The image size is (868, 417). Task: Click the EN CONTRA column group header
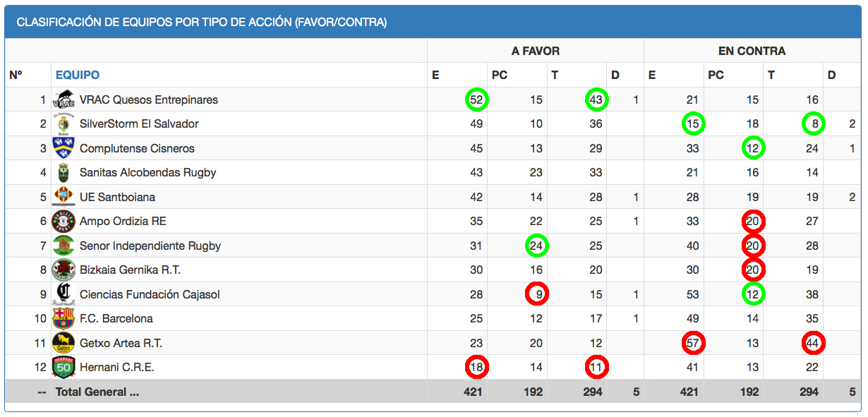pos(752,51)
